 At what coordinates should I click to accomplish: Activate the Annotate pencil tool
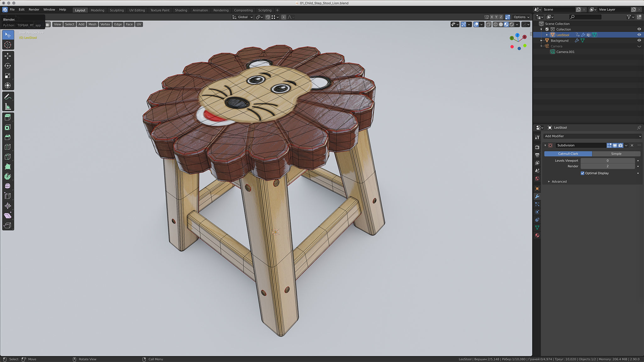point(8,97)
